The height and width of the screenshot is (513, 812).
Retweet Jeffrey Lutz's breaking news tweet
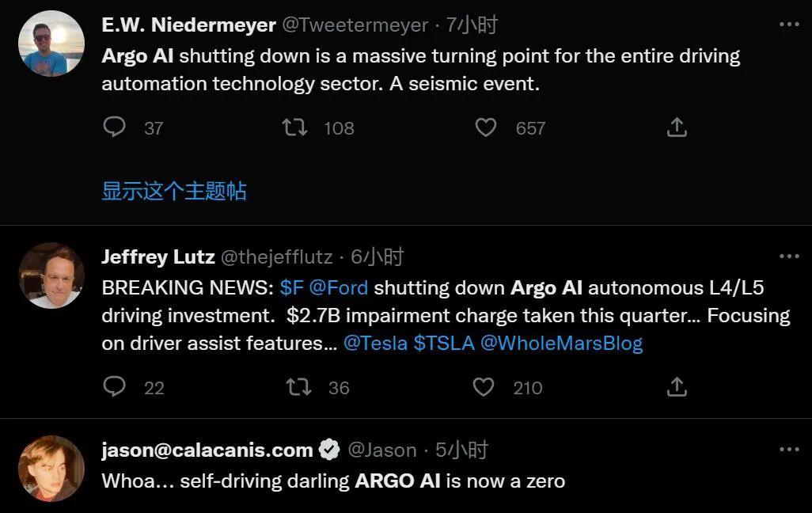(x=299, y=387)
